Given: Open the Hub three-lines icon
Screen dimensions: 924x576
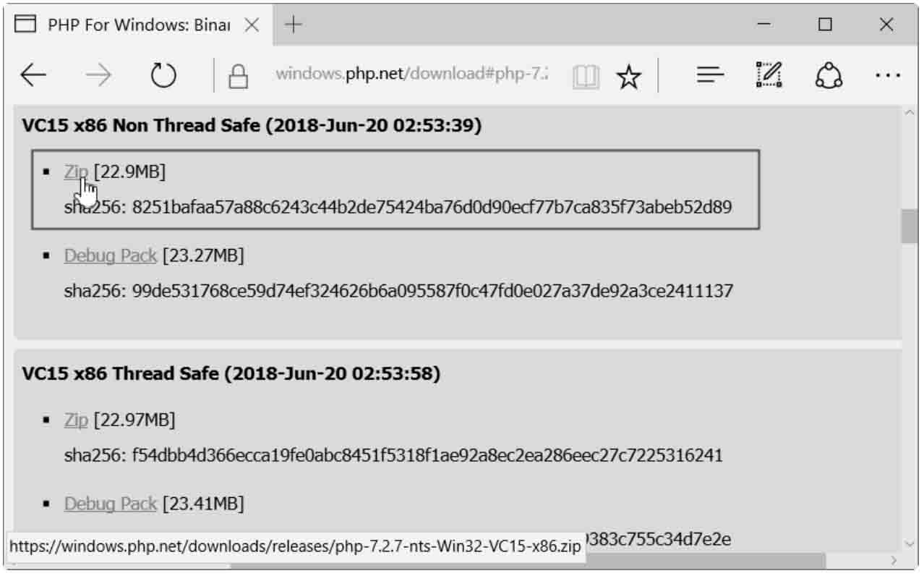Looking at the screenshot, I should (x=711, y=75).
